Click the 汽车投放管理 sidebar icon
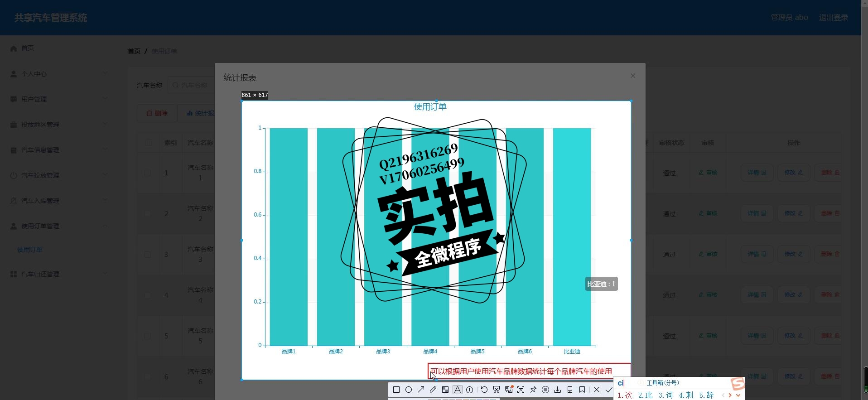The height and width of the screenshot is (400, 868). coord(14,175)
